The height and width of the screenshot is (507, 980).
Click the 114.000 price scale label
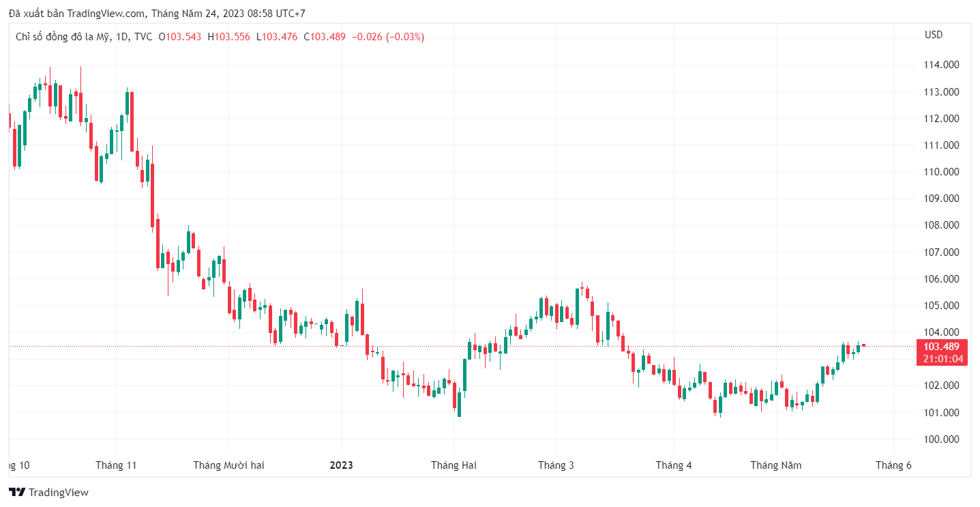(x=940, y=65)
